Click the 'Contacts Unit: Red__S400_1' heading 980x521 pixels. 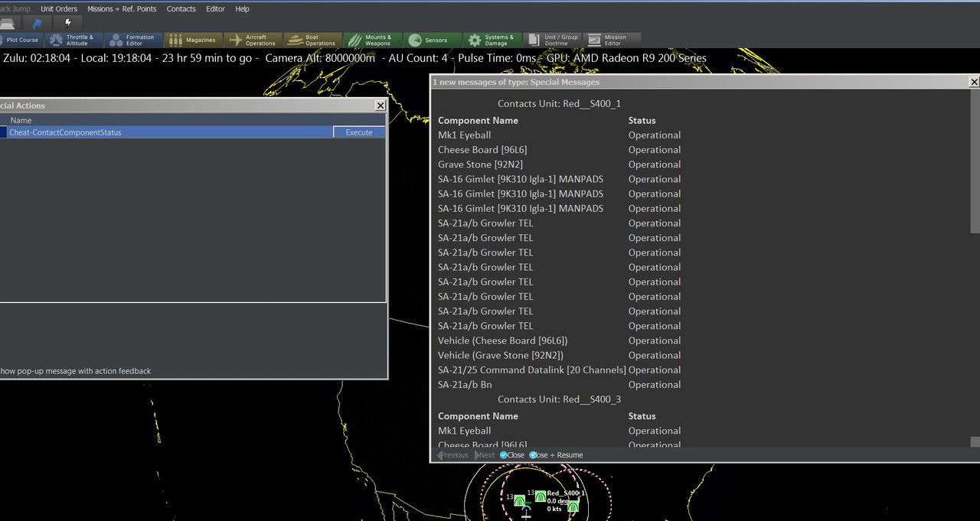point(559,103)
